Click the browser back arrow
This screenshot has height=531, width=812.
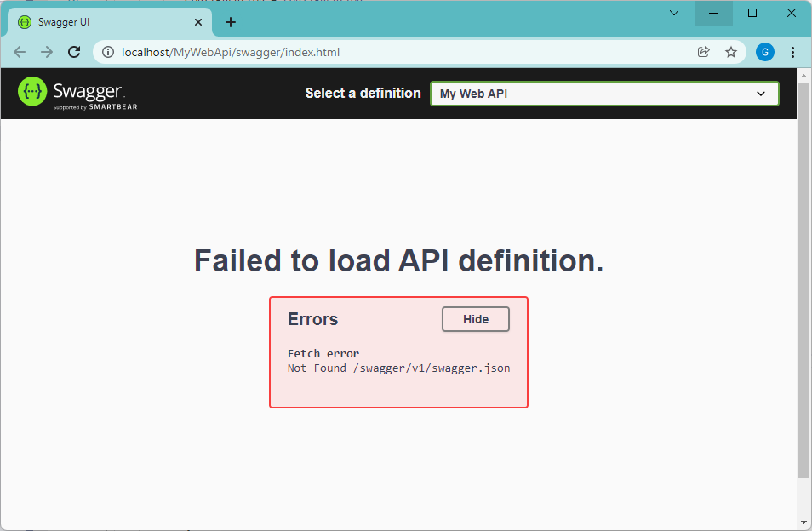[x=20, y=52]
